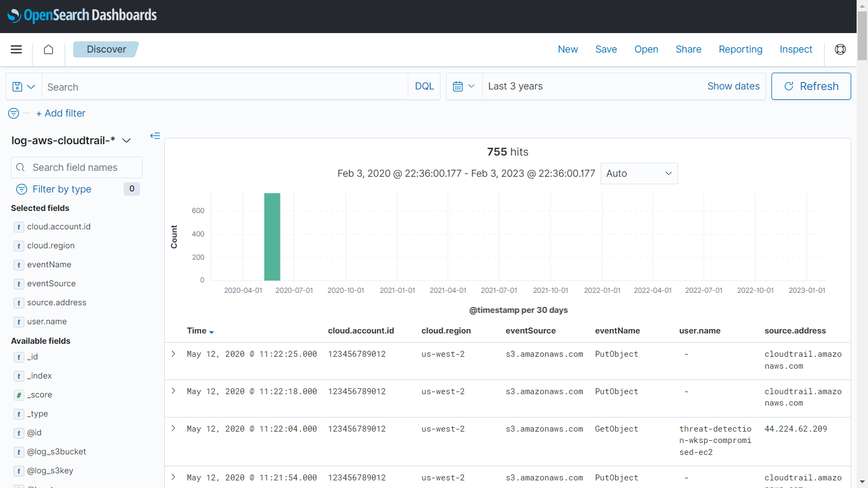Open the Inspect menu item
Viewport: 868px width, 488px height.
(x=795, y=49)
